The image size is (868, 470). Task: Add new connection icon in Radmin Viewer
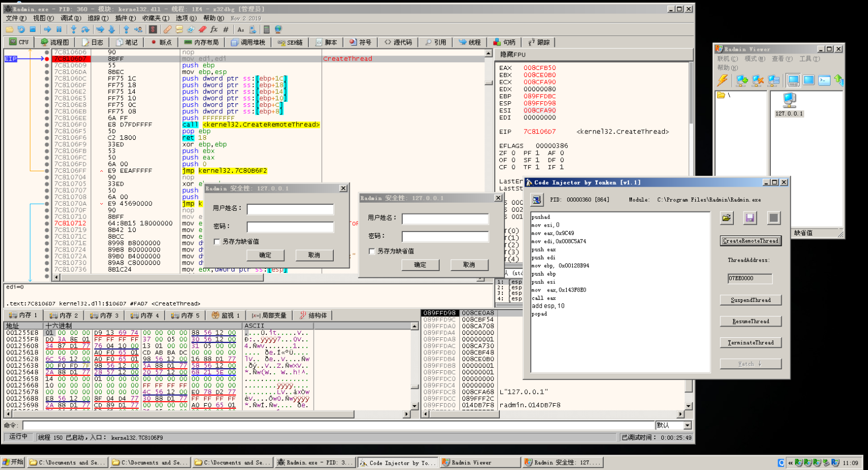pyautogui.click(x=742, y=80)
